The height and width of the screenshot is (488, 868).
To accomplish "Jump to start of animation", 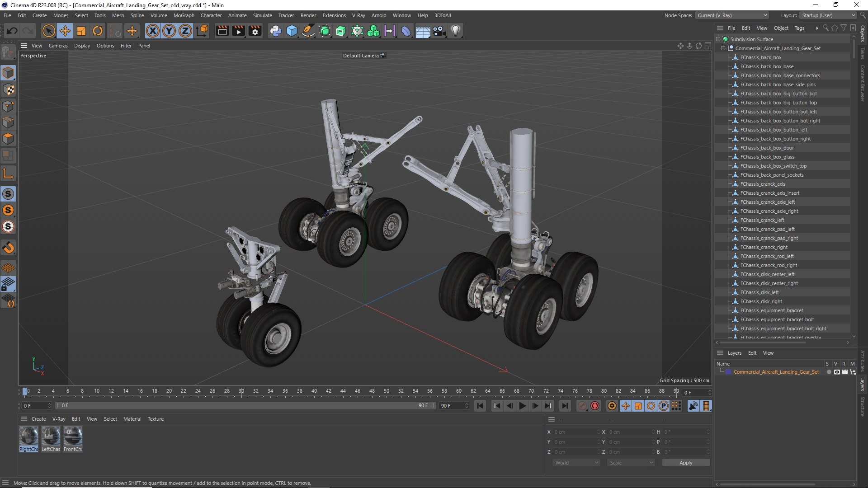I will (x=480, y=406).
